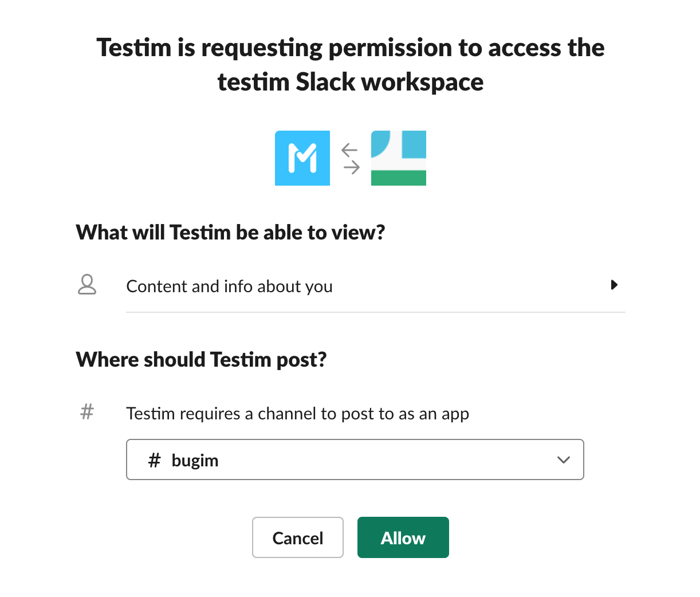
Task: Expand Content and info about you triangle
Action: [x=614, y=285]
